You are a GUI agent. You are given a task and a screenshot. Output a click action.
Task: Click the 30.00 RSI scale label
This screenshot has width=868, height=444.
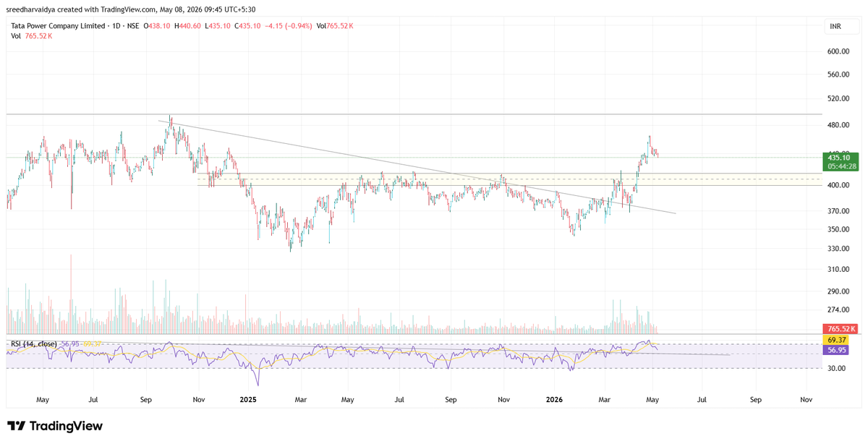(836, 369)
